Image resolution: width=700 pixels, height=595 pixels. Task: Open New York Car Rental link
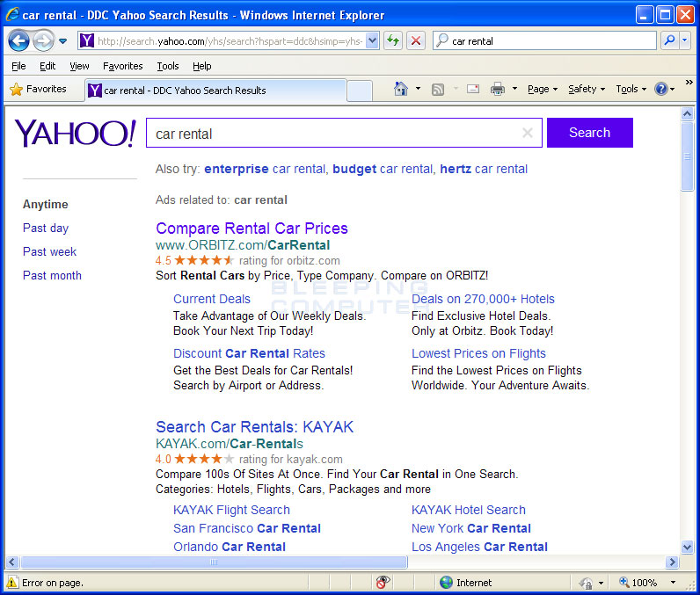point(471,528)
